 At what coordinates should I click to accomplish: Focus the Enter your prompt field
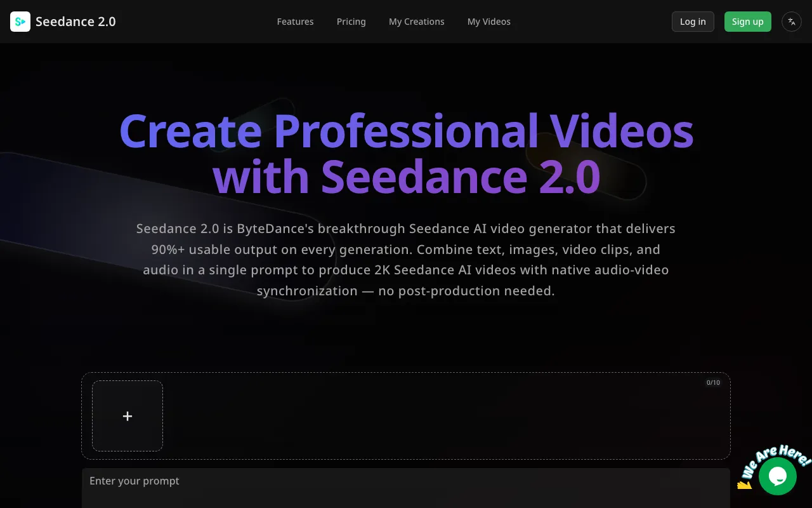pos(406,488)
